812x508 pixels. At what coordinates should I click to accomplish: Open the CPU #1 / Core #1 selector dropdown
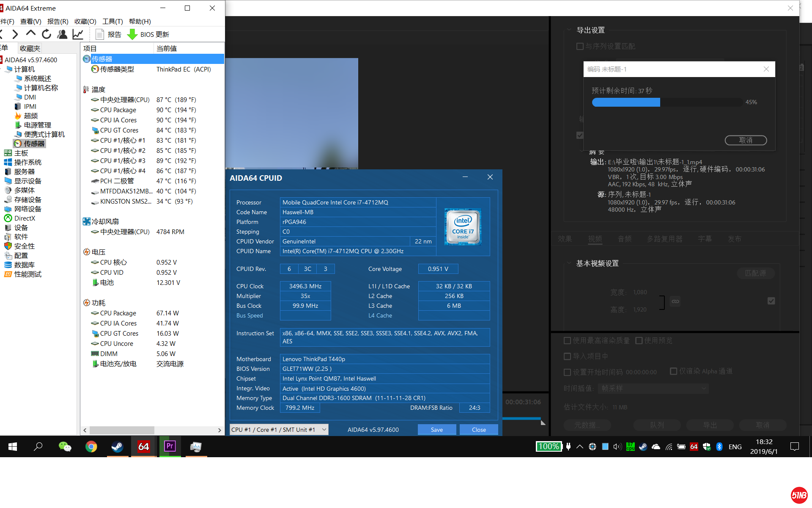pos(279,430)
